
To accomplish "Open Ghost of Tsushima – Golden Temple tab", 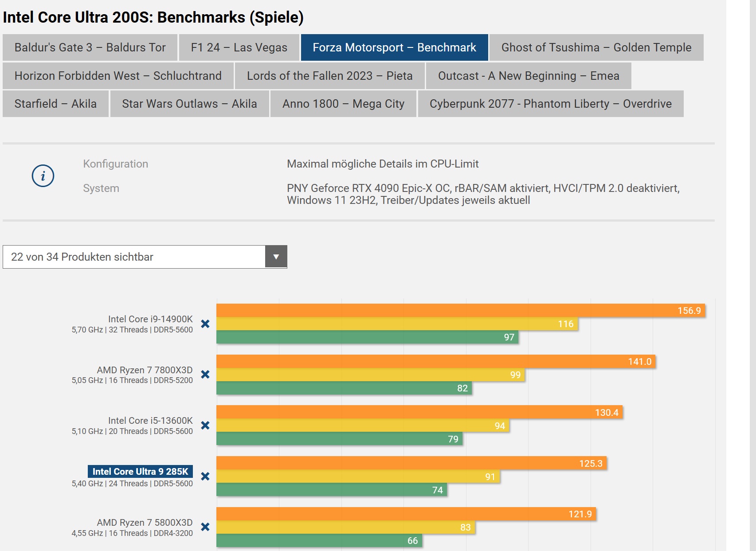I will pos(596,47).
